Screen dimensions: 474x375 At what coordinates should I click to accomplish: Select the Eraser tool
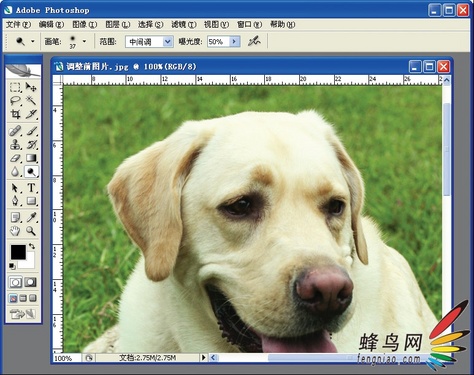(15, 158)
